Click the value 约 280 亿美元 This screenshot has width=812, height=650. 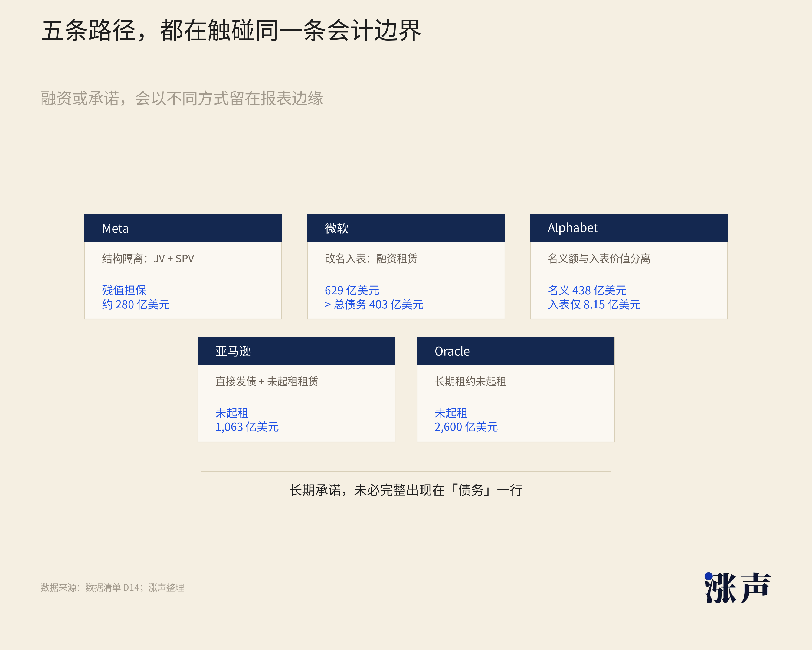tap(136, 304)
